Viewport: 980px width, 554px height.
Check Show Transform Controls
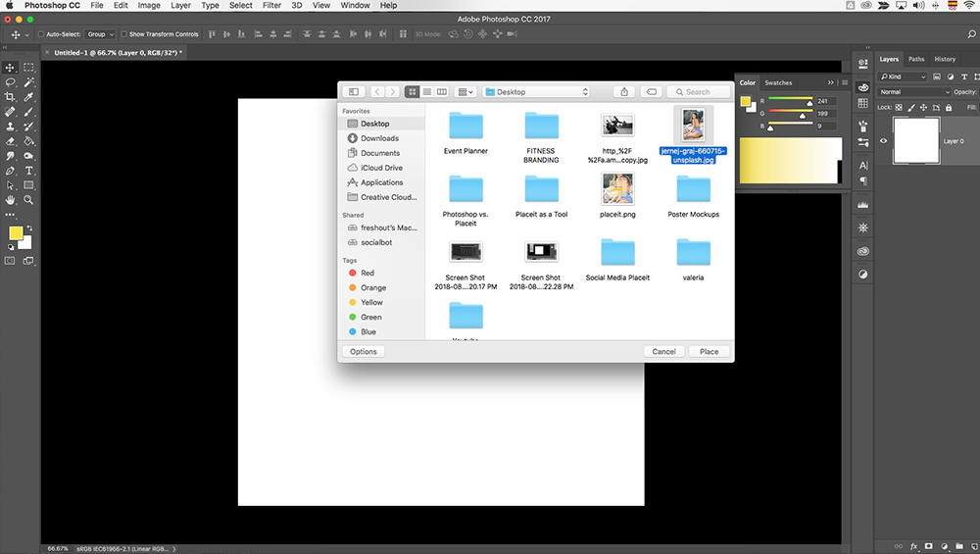coord(124,34)
